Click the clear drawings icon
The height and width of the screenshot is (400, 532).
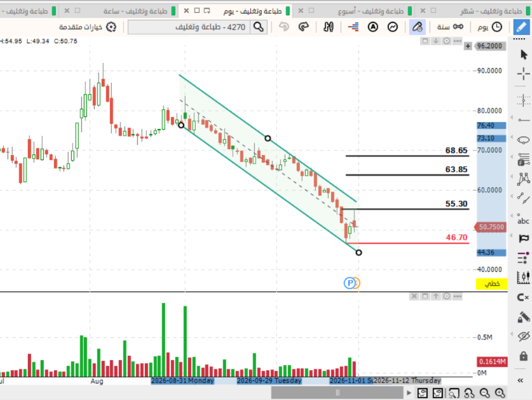tap(523, 297)
